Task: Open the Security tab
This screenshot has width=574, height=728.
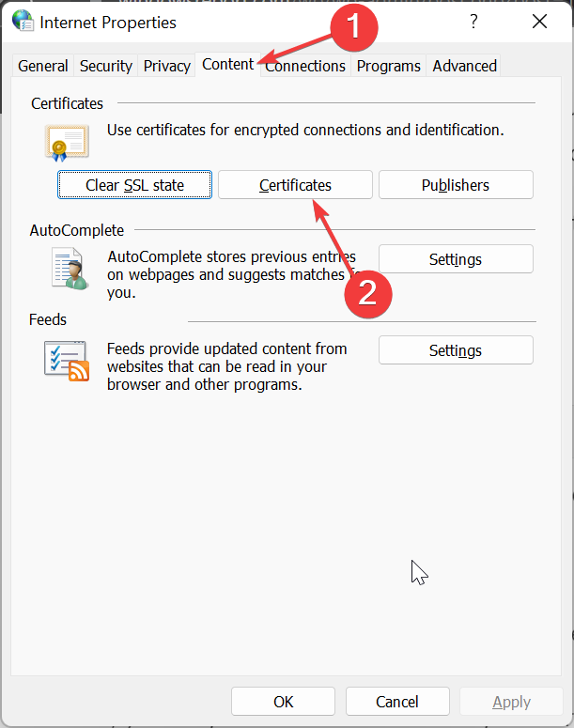Action: point(106,66)
